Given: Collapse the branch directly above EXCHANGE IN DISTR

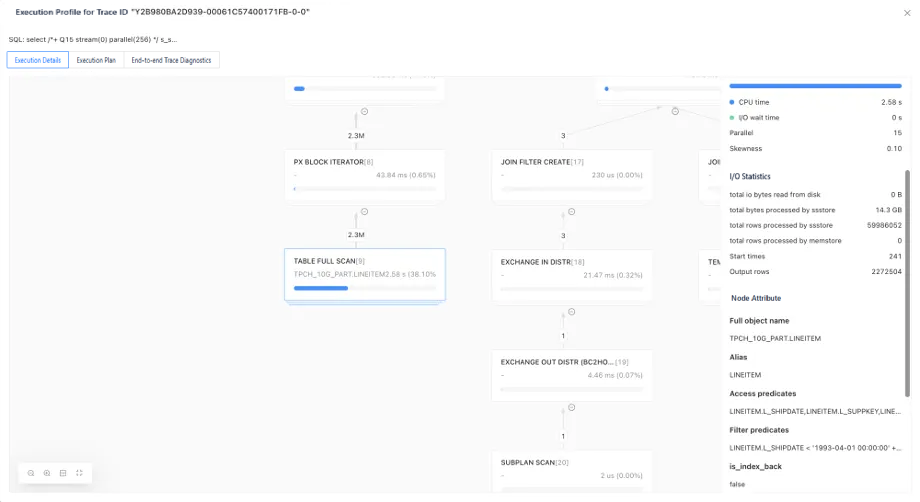Looking at the screenshot, I should tap(571, 212).
